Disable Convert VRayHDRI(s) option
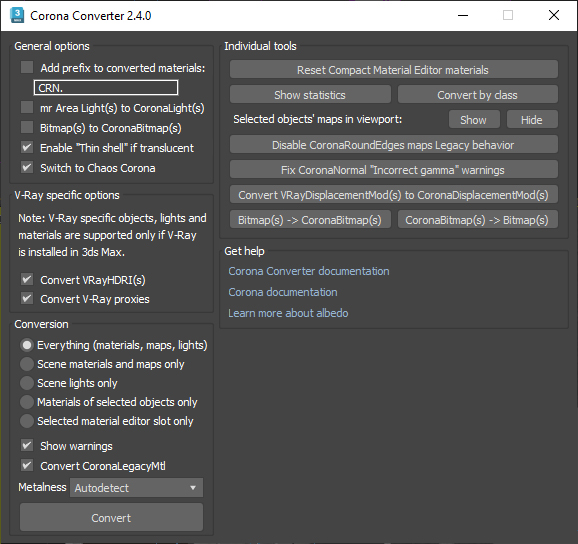The width and height of the screenshot is (578, 544). coord(27,280)
